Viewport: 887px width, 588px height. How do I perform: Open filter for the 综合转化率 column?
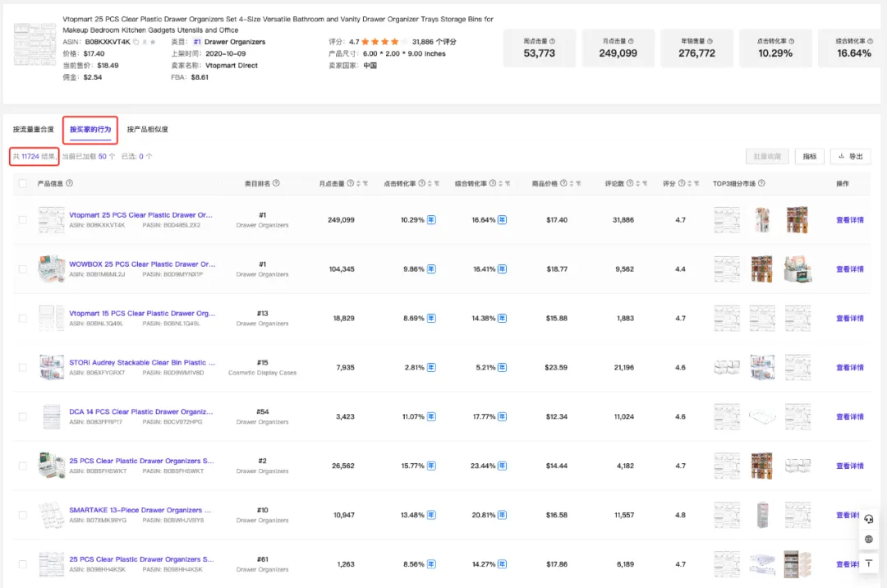[508, 183]
